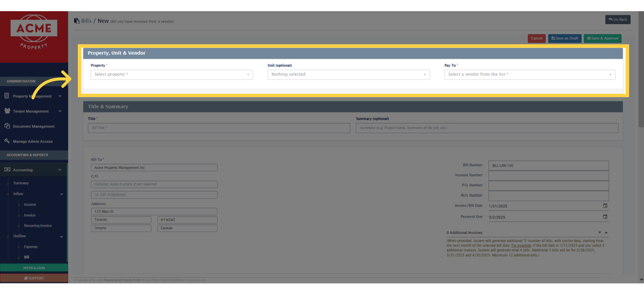
Task: Click the 123 Main St address field
Action: pyautogui.click(x=154, y=211)
